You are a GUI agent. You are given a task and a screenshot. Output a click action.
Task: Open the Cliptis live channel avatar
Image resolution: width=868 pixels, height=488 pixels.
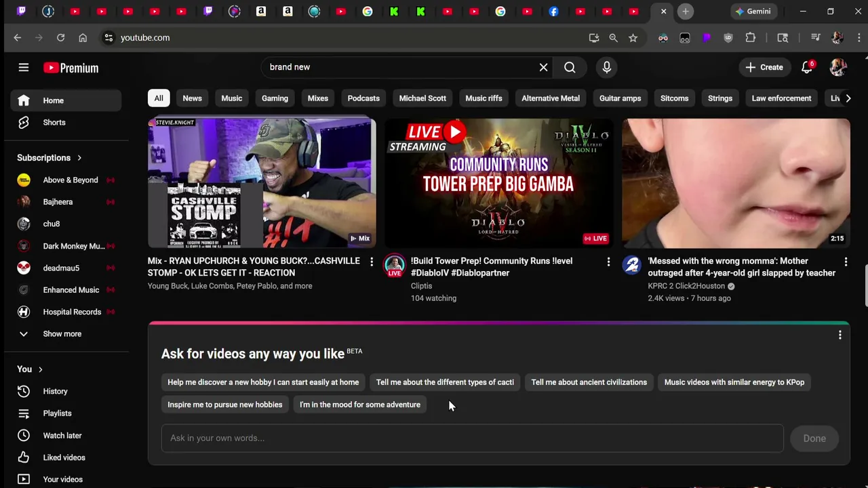pos(395,265)
